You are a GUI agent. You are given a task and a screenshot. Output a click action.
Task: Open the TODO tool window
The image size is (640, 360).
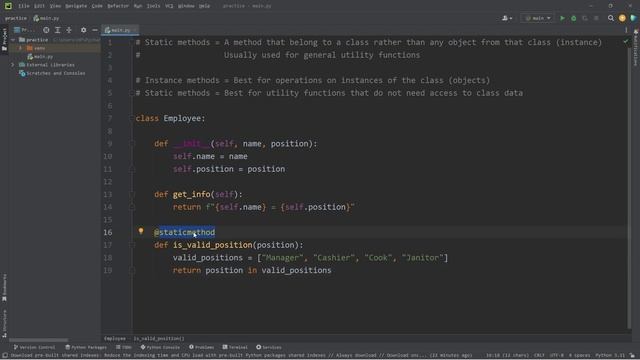pyautogui.click(x=124, y=347)
